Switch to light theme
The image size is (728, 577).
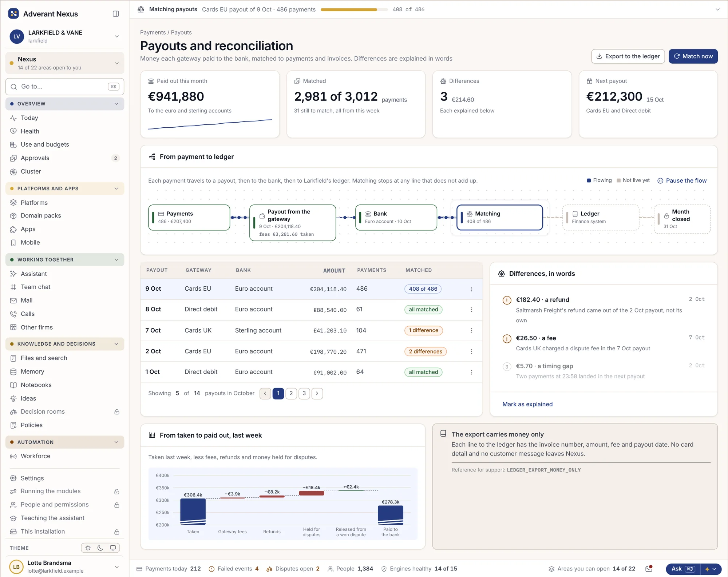point(88,548)
